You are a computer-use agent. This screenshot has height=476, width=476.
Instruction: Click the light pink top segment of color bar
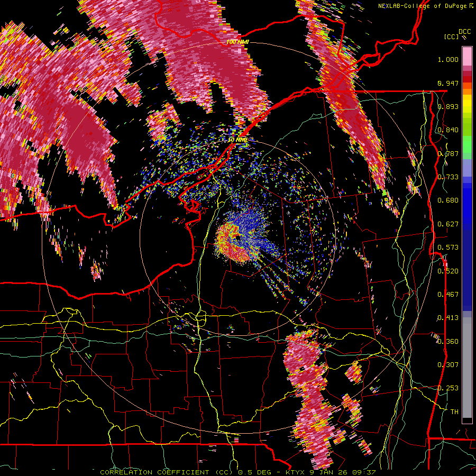tap(467, 56)
